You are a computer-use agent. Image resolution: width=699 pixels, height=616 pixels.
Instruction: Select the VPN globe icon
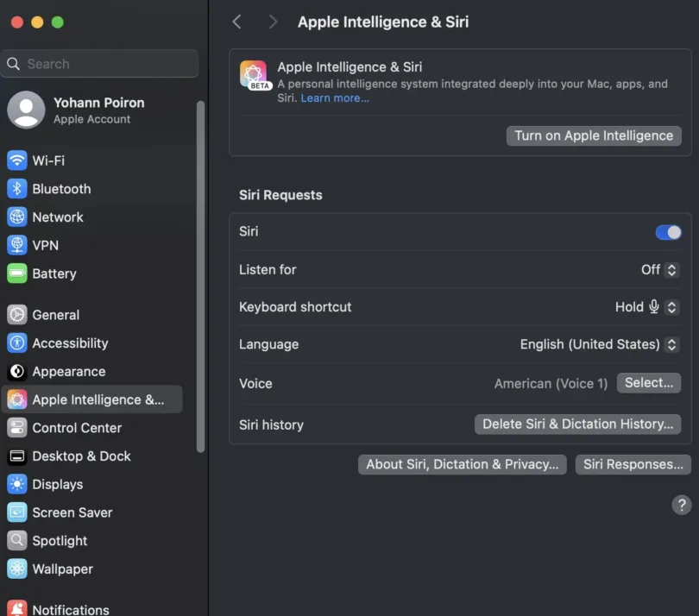pyautogui.click(x=17, y=245)
